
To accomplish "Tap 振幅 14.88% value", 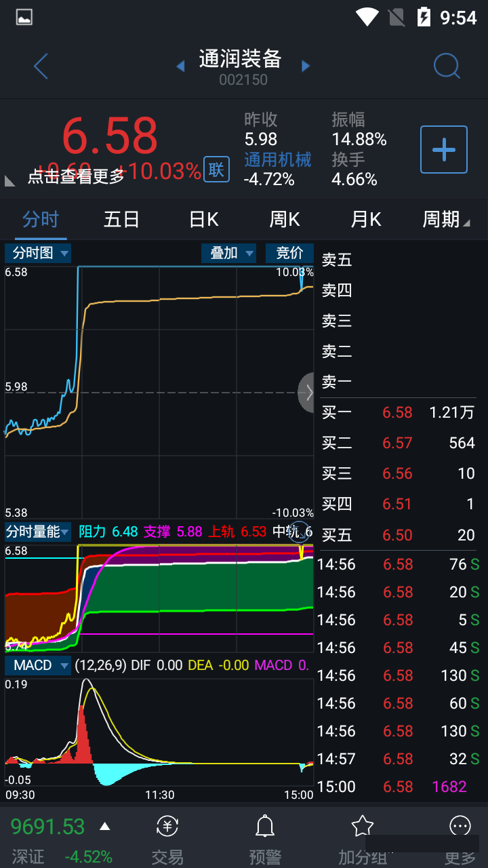I will point(359,140).
